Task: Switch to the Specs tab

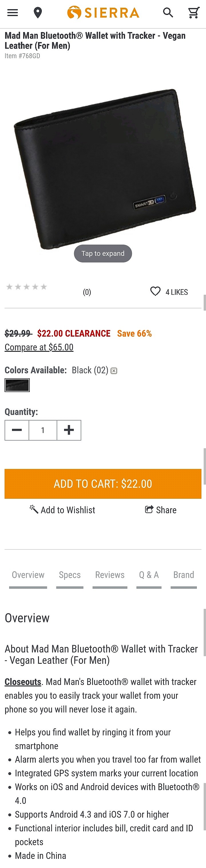Action: pos(70,575)
